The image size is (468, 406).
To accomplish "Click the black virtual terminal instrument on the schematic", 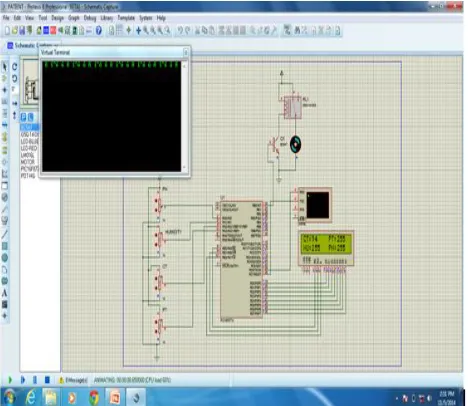I will 315,205.
